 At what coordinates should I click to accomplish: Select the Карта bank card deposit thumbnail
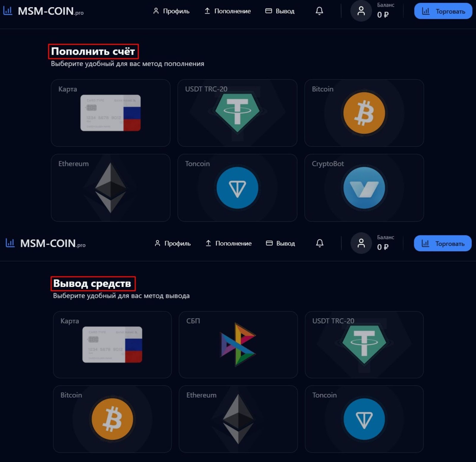click(x=110, y=113)
